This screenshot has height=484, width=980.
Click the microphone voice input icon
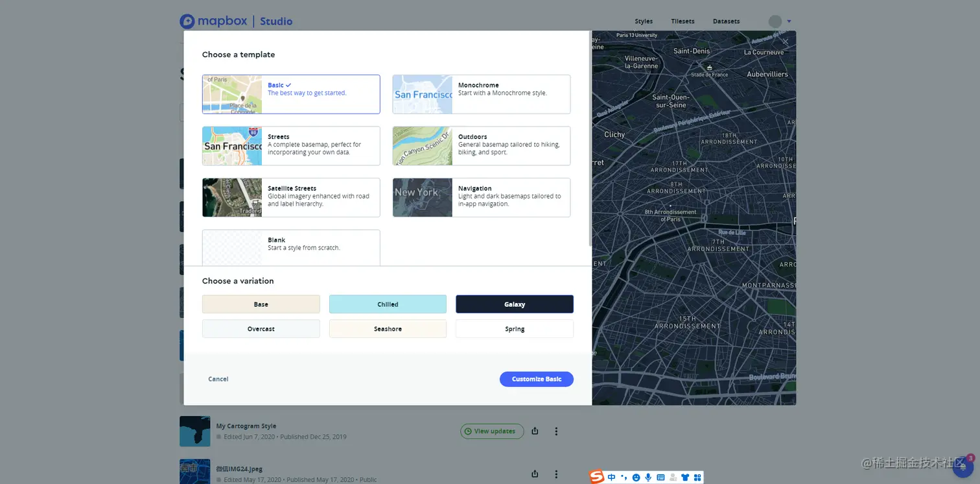(648, 478)
